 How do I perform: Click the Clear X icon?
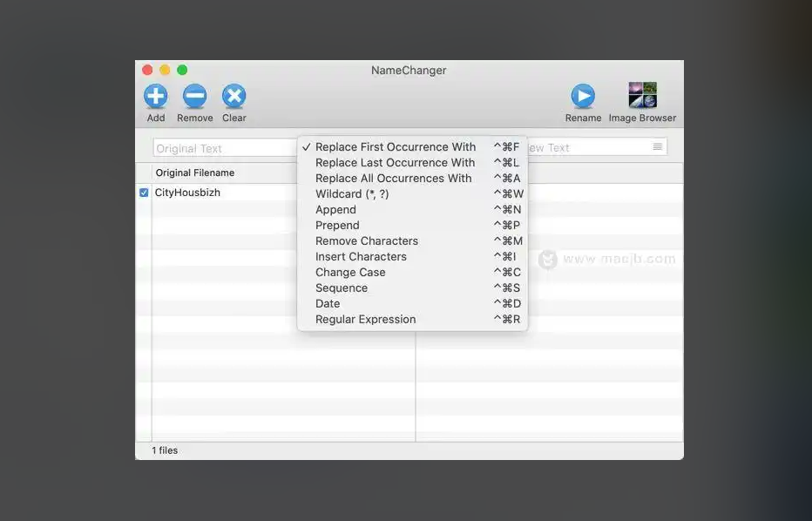234,97
